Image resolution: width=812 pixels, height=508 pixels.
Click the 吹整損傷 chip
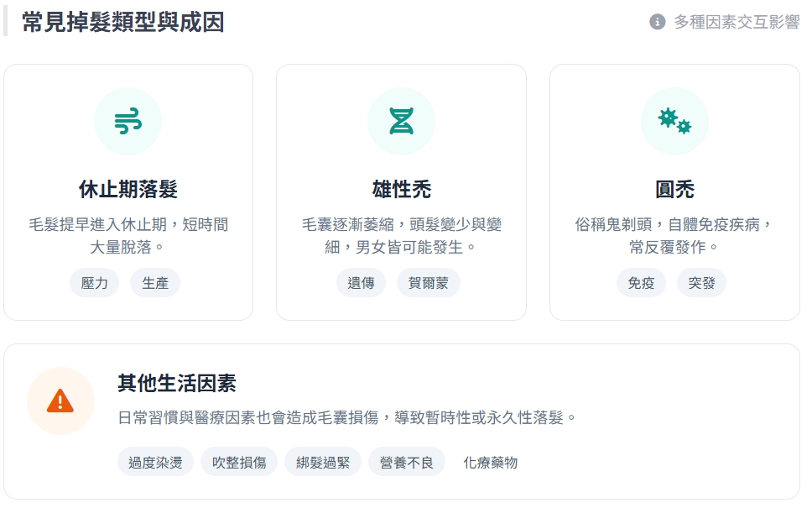(239, 462)
